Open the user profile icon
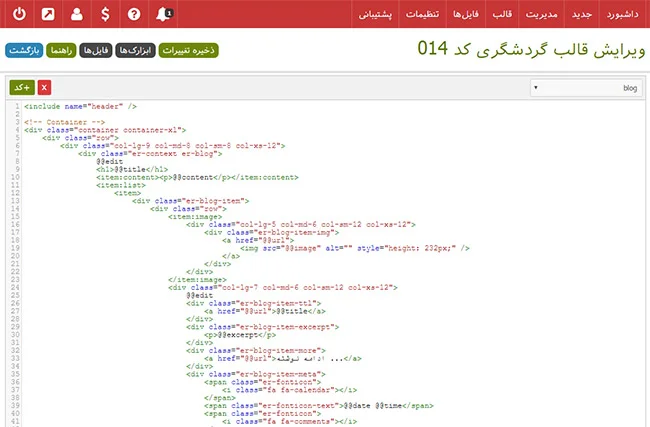650x427 pixels. 77,14
